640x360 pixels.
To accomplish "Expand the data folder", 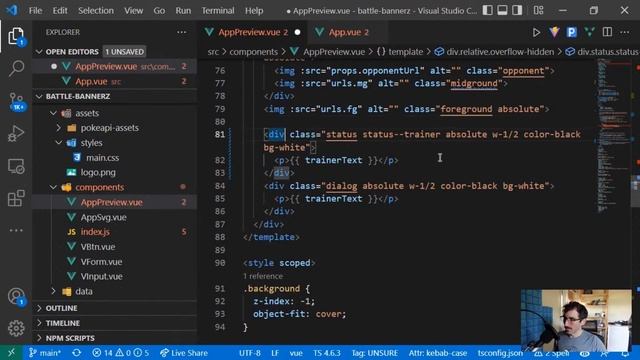I will click(x=53, y=291).
